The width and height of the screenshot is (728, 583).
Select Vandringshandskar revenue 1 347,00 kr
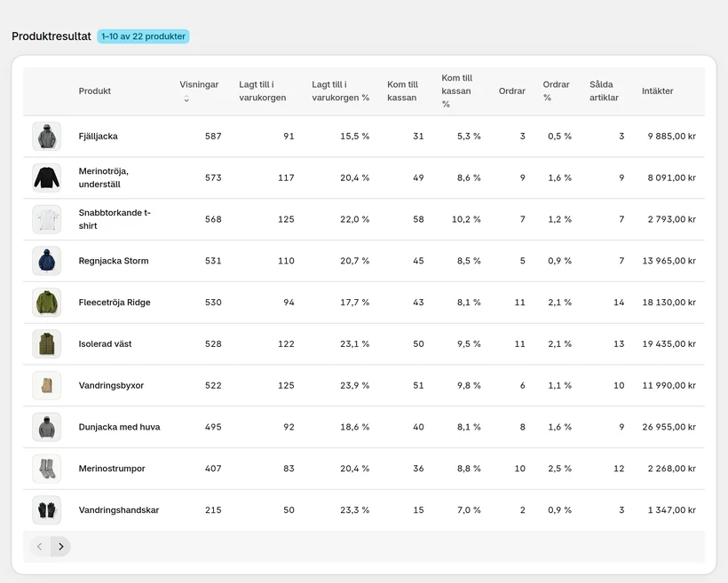[672, 510]
